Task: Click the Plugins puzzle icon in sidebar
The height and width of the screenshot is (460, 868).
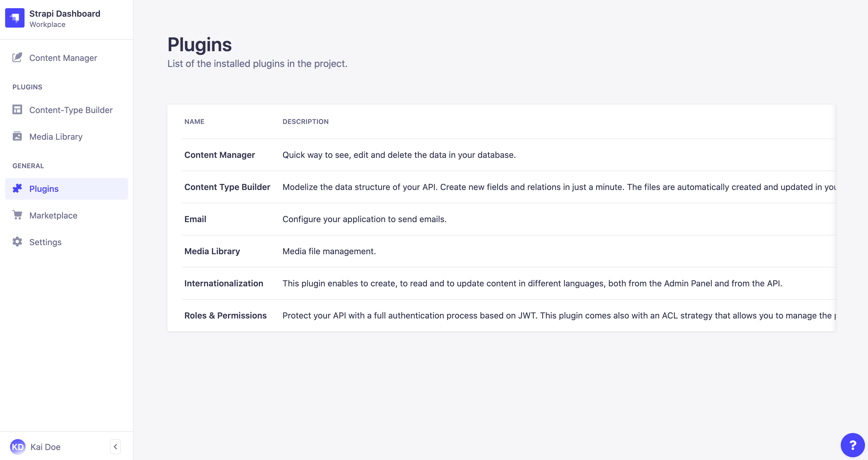Action: pyautogui.click(x=18, y=188)
